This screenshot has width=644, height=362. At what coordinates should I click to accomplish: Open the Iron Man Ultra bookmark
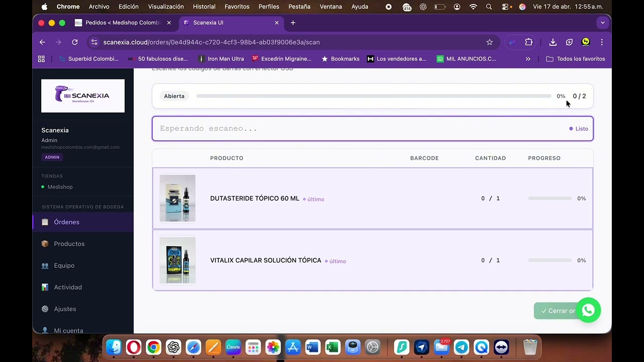click(221, 59)
